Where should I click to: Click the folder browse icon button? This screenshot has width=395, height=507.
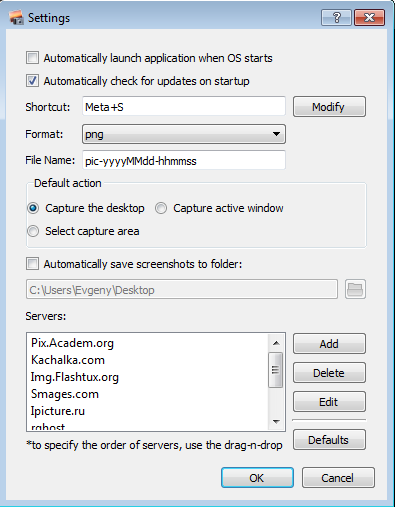(355, 289)
